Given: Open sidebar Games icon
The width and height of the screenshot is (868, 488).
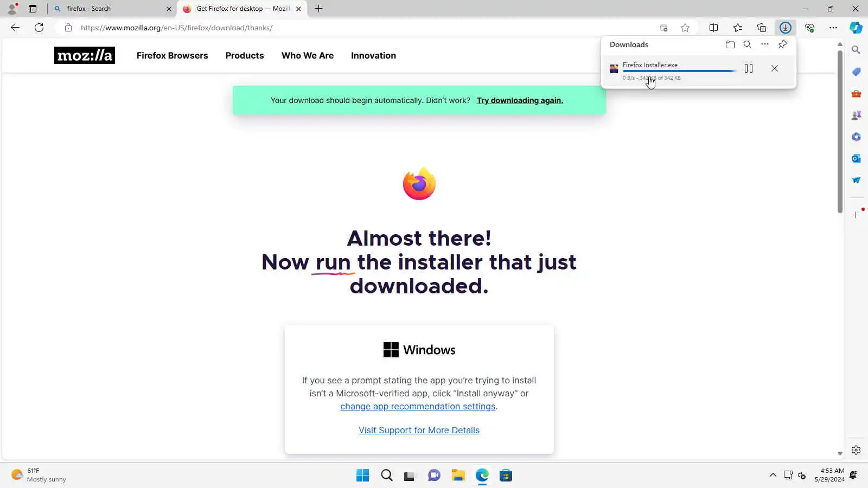Looking at the screenshot, I should click(x=856, y=115).
